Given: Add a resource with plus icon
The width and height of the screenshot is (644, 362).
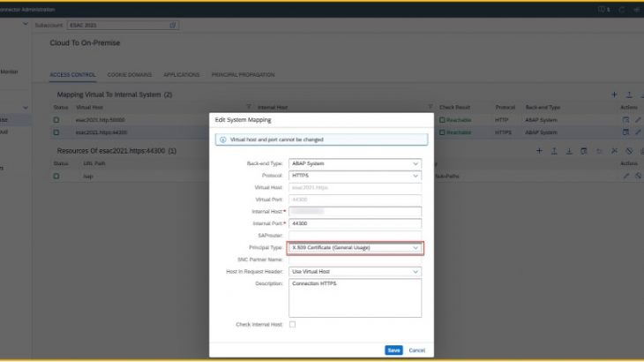Looking at the screenshot, I should pos(539,151).
